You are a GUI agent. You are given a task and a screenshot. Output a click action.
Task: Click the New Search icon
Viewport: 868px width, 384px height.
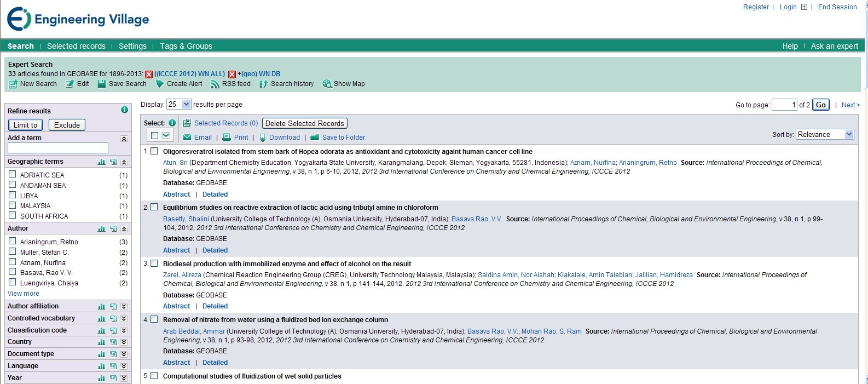13,84
